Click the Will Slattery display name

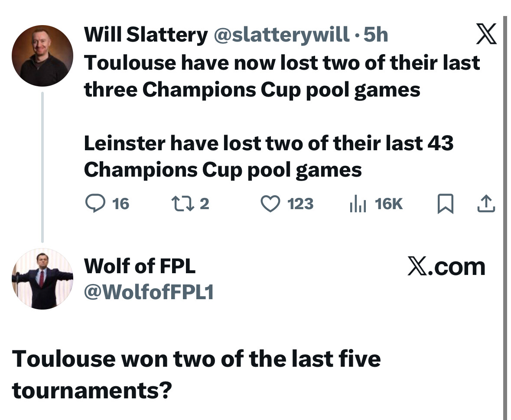point(146,34)
